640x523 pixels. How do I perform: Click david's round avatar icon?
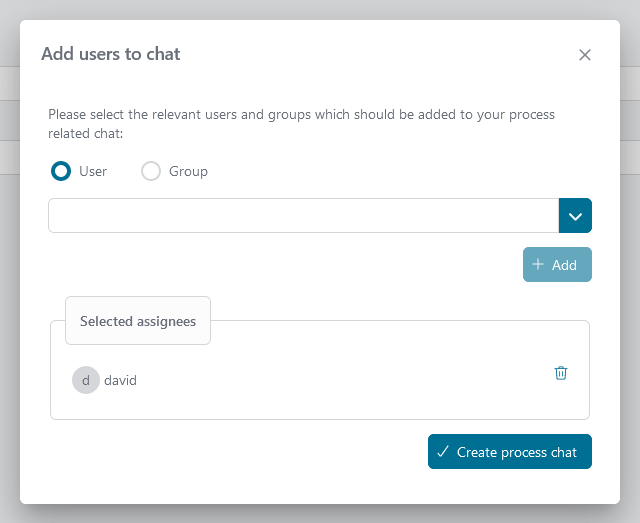tap(86, 380)
